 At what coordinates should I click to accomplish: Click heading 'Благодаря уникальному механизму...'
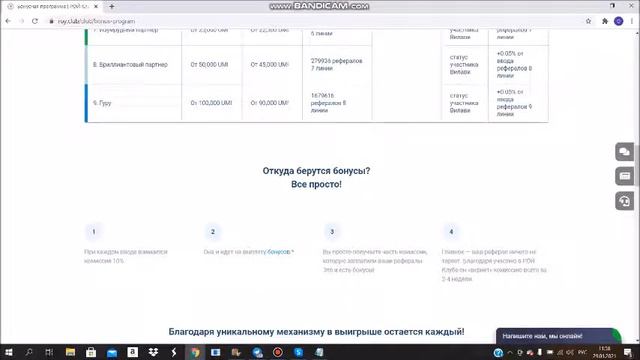pos(316,332)
